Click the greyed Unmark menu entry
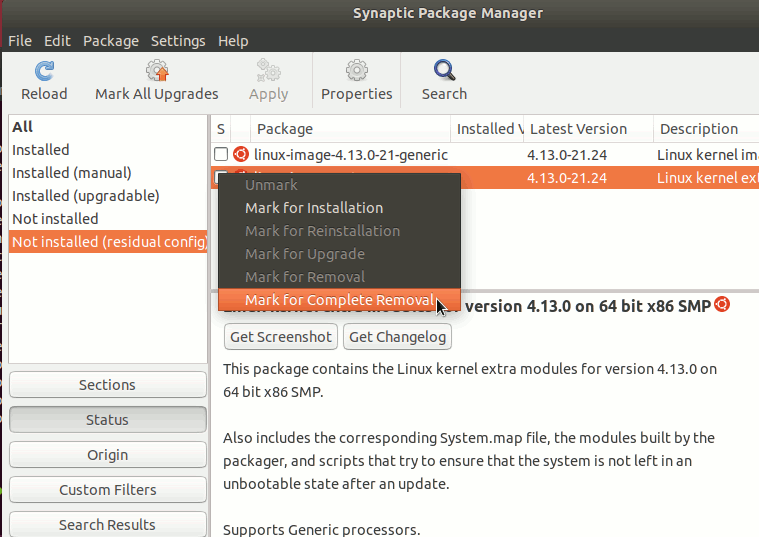The image size is (759, 537). tap(339, 185)
